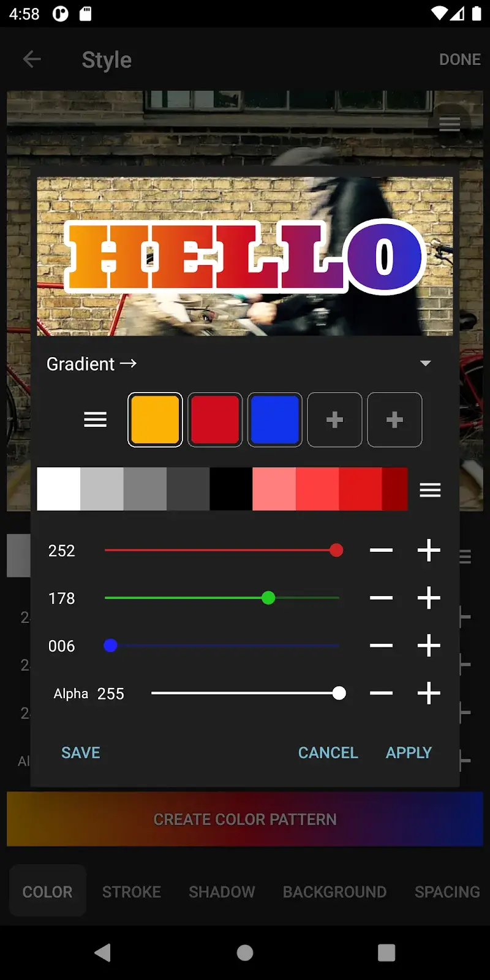Open the palette menu next to color swatches
490x980 pixels.
point(430,490)
